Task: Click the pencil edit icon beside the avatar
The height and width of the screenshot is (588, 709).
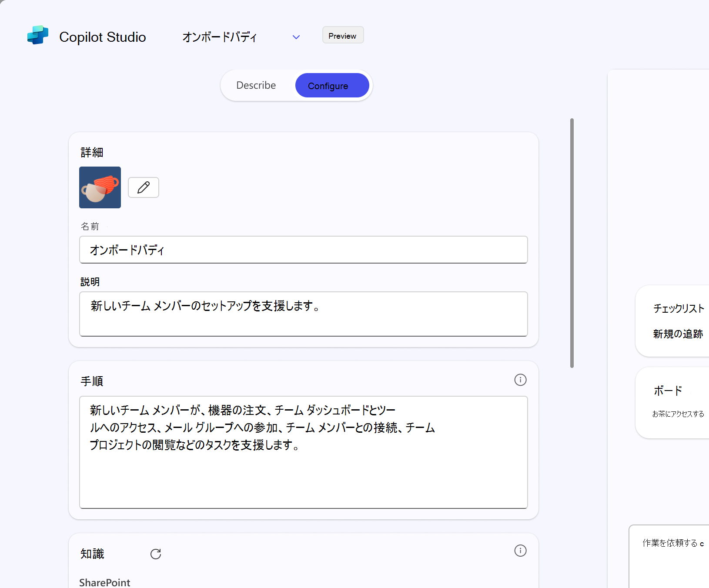Action: 144,187
